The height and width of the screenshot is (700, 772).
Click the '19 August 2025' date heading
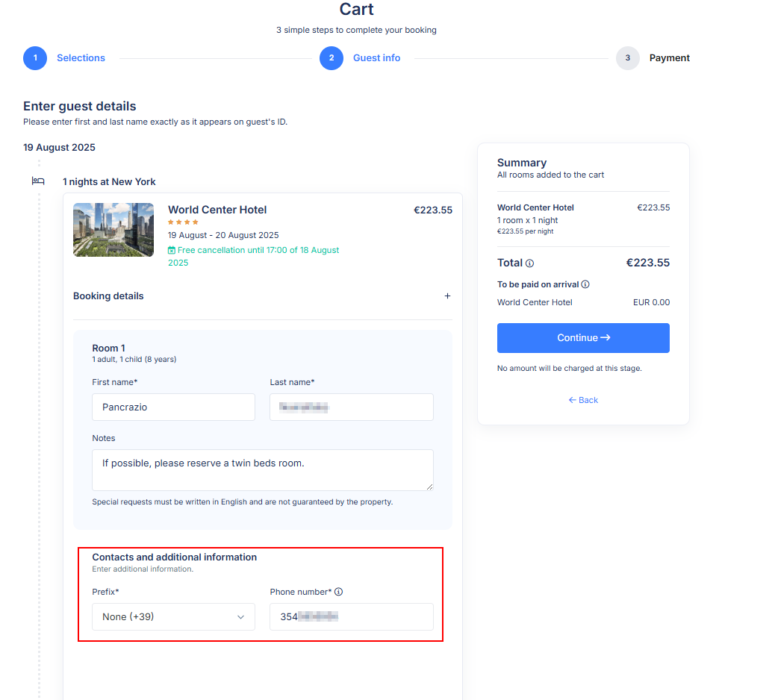59,147
